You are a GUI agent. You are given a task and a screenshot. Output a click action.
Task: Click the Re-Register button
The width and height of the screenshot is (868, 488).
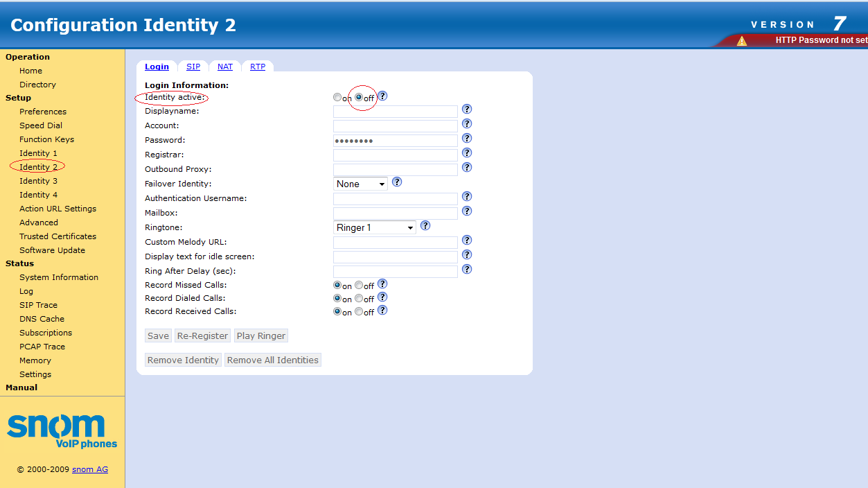[x=202, y=335]
